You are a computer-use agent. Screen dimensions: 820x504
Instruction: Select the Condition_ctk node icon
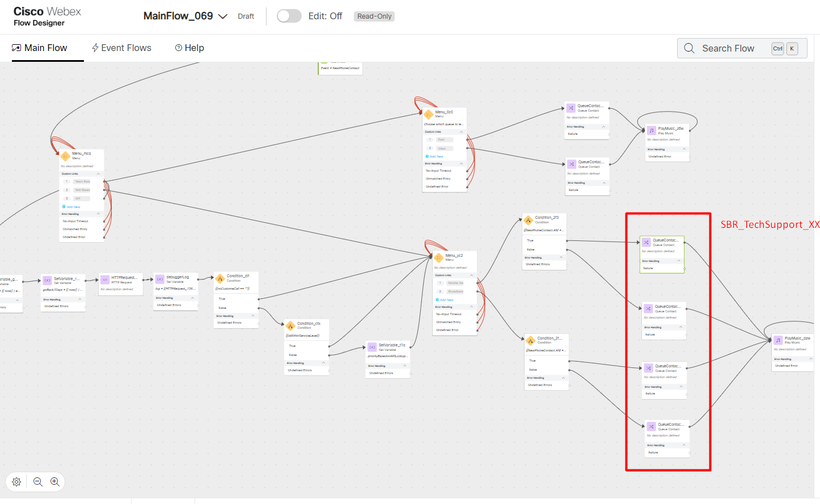pyautogui.click(x=291, y=326)
